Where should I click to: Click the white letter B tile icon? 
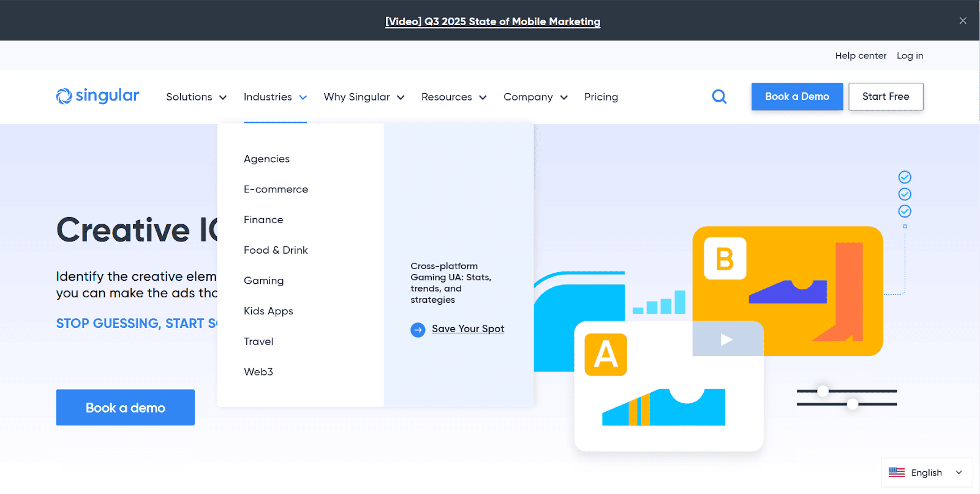pos(725,259)
